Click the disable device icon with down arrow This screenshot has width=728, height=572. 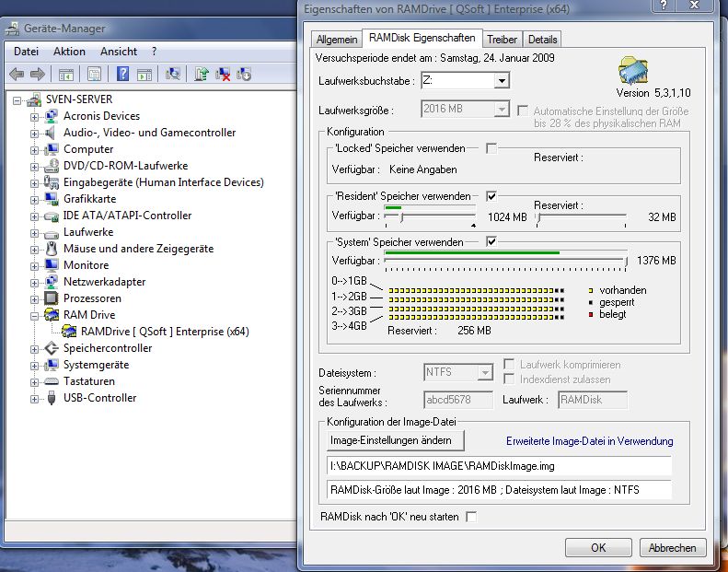point(244,74)
